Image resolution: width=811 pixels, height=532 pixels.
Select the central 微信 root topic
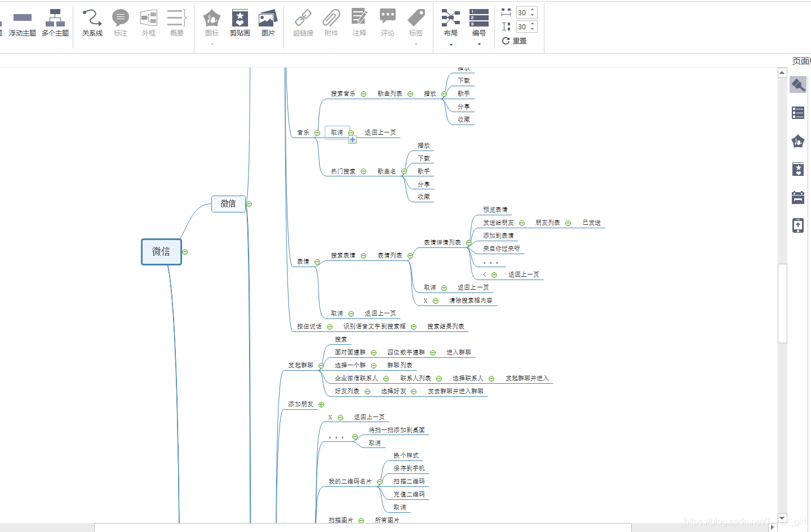pos(161,251)
